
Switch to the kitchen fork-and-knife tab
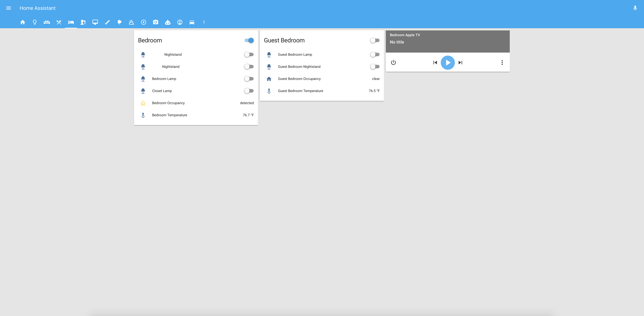(59, 22)
